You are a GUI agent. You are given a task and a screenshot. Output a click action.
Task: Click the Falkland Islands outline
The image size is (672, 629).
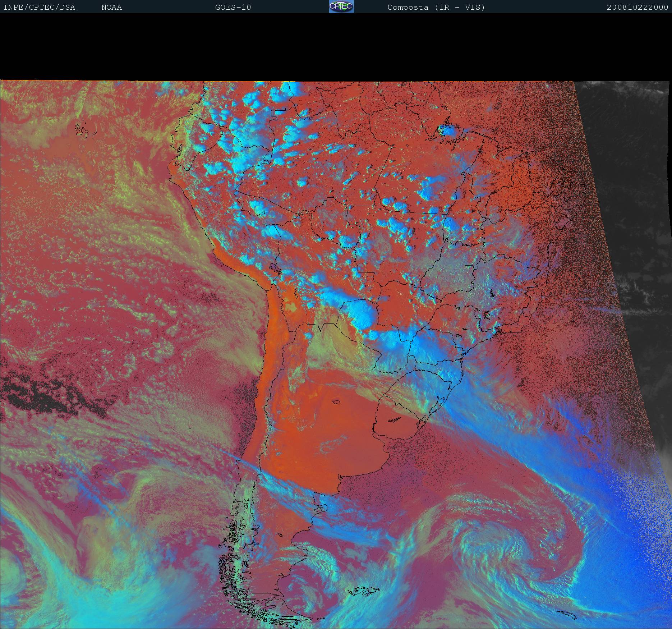[x=363, y=591]
